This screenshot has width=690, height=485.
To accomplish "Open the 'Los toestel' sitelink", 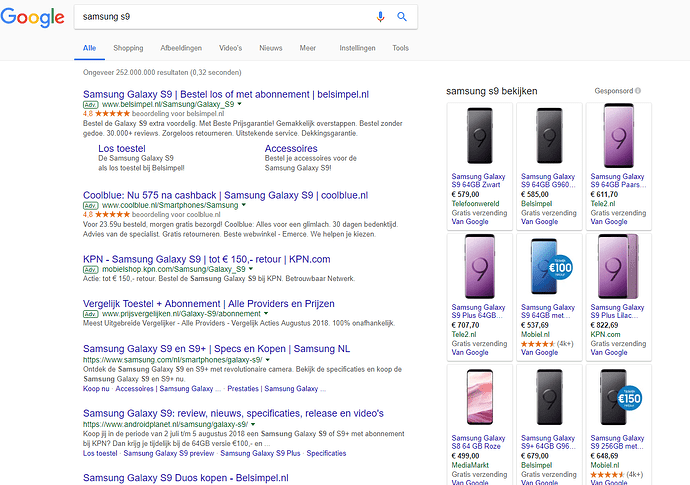I will click(120, 149).
